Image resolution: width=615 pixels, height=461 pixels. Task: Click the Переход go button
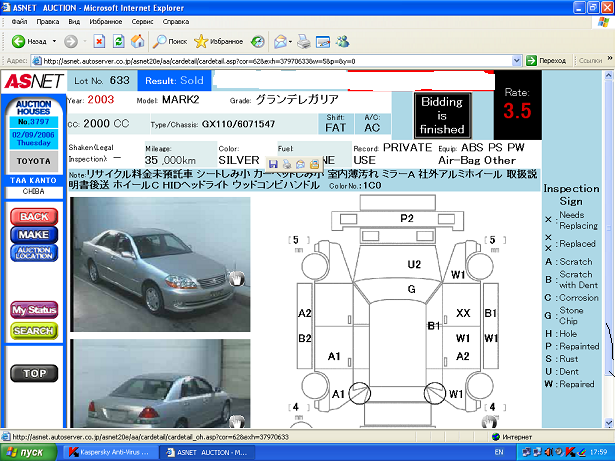546,61
